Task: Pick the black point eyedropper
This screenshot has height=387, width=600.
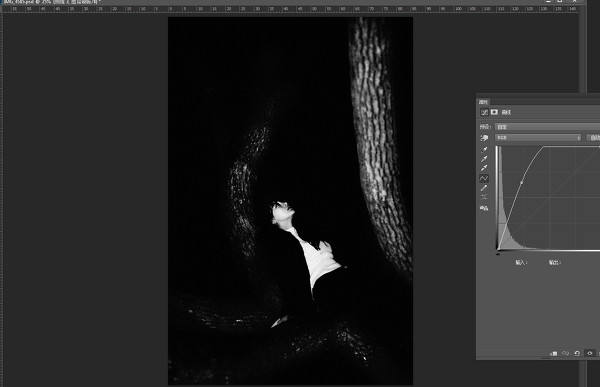Action: (484, 149)
